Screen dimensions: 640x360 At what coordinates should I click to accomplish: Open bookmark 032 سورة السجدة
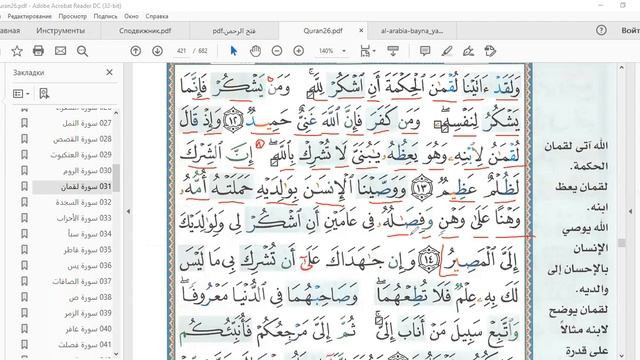click(83, 202)
